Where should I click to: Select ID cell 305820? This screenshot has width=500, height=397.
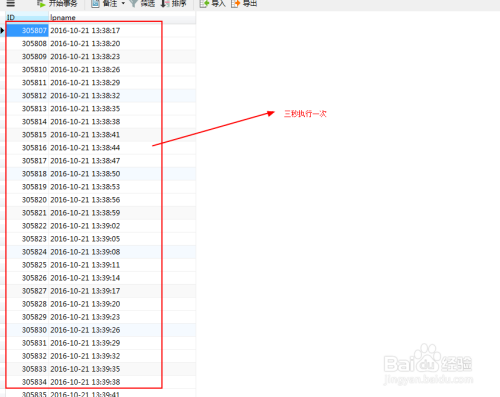point(27,199)
